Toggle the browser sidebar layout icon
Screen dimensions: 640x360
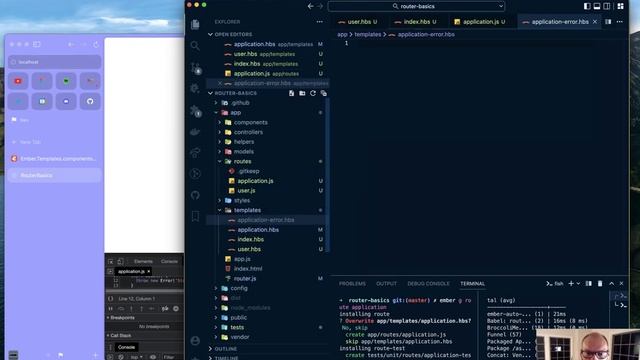click(37, 44)
